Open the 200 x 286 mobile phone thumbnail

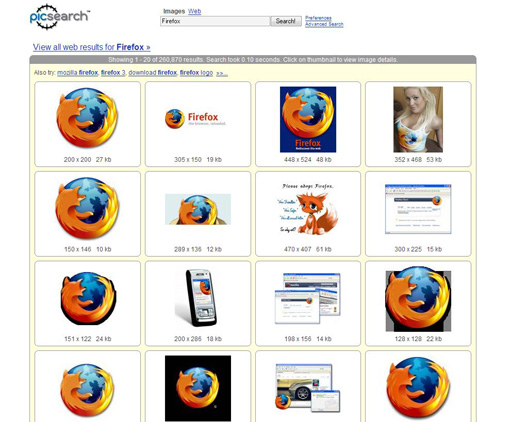coord(197,298)
